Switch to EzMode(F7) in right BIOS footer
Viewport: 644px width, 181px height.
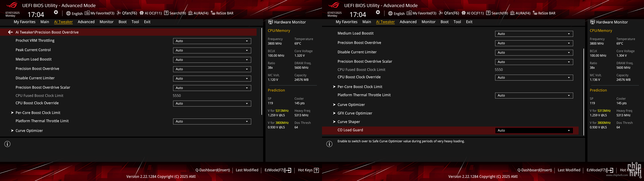pyautogui.click(x=600, y=170)
